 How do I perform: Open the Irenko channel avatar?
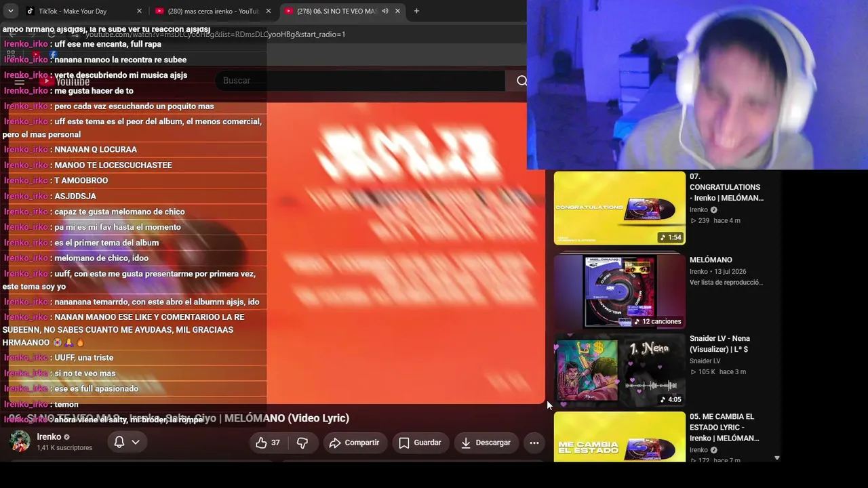(x=20, y=441)
